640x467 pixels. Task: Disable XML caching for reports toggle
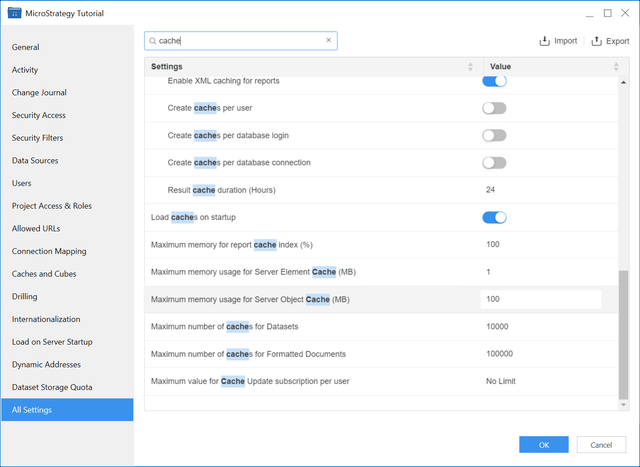(x=494, y=80)
